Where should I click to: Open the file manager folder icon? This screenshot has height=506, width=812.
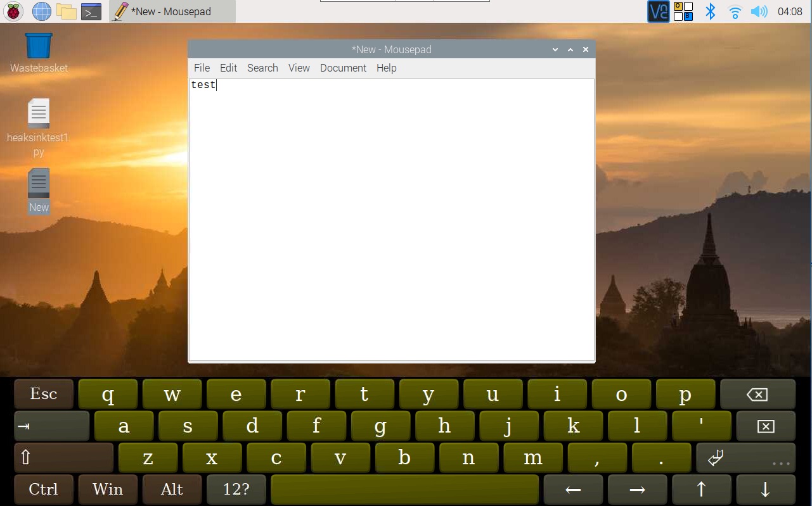pyautogui.click(x=66, y=11)
